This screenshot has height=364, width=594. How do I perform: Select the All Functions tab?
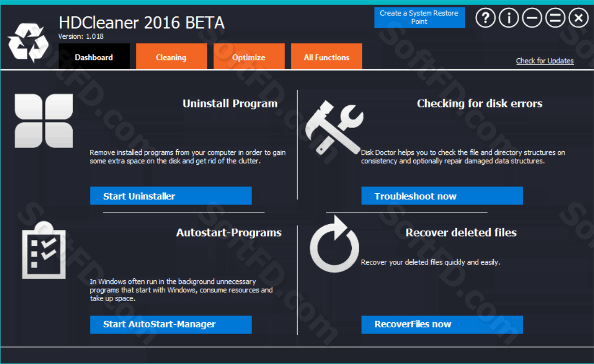326,57
